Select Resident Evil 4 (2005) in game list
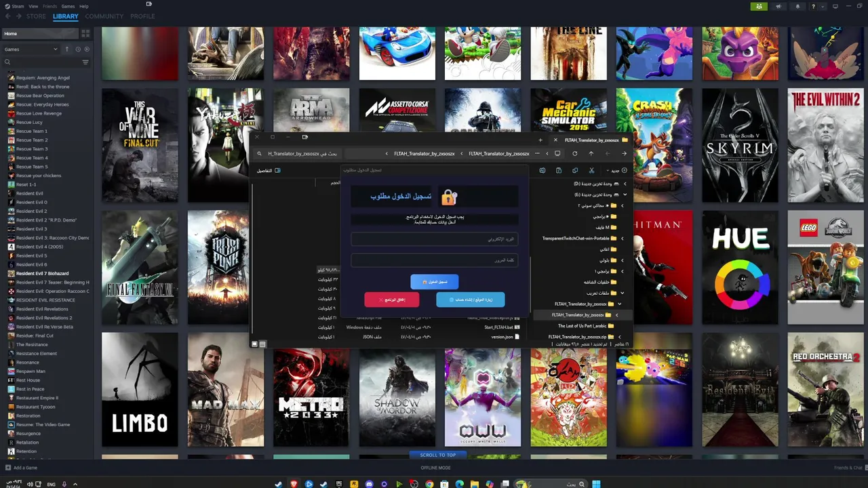This screenshot has height=488, width=868. coord(39,247)
